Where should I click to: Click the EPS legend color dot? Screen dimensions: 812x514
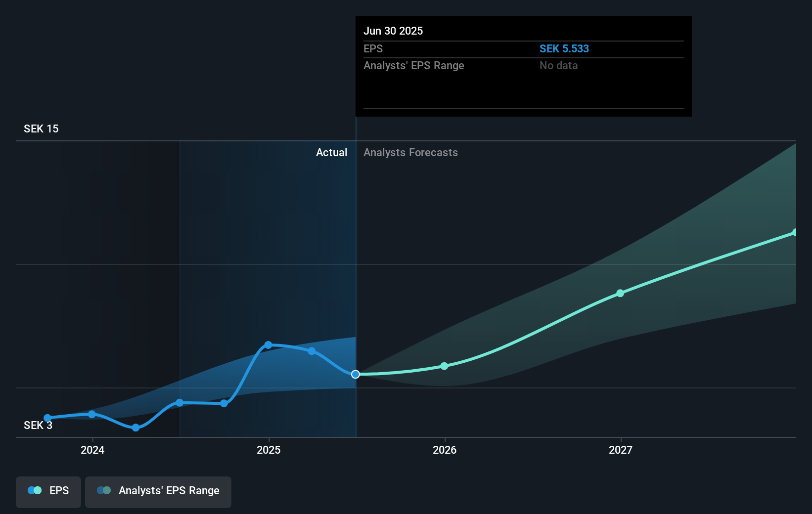[34, 490]
